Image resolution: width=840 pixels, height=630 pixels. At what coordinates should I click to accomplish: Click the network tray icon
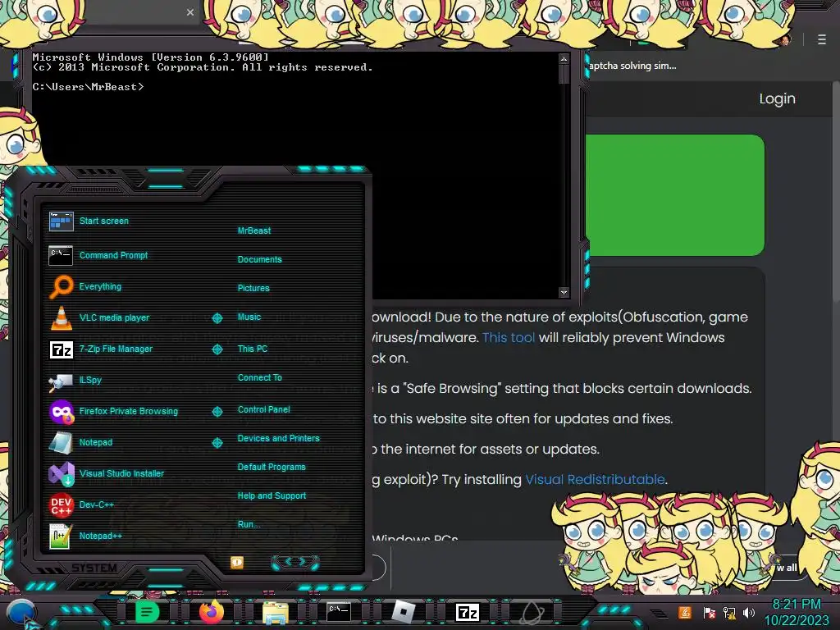click(x=729, y=613)
